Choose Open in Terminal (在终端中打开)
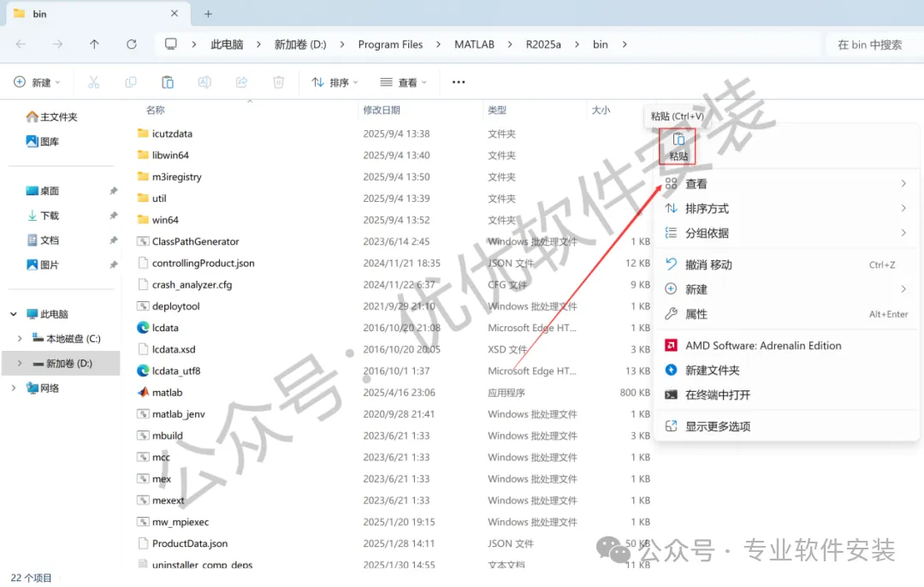The image size is (924, 587). point(786,394)
